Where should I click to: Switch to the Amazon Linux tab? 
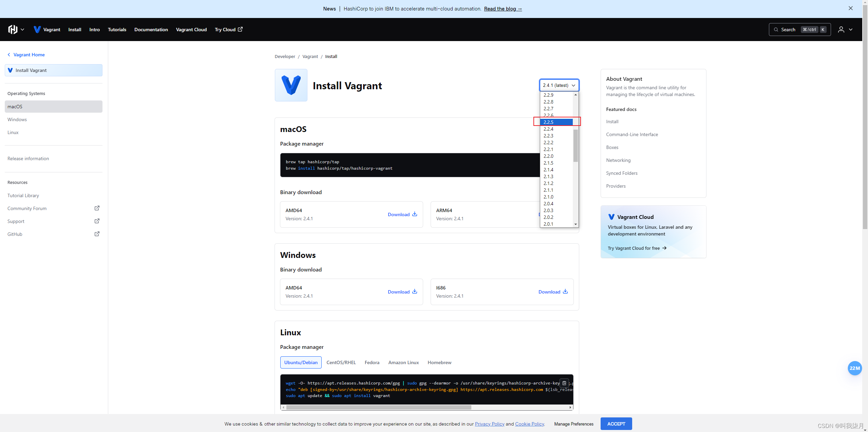pyautogui.click(x=403, y=362)
